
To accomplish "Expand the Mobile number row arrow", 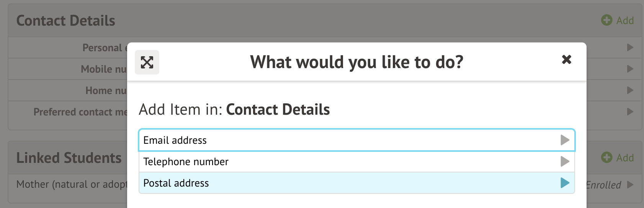I will tap(630, 69).
